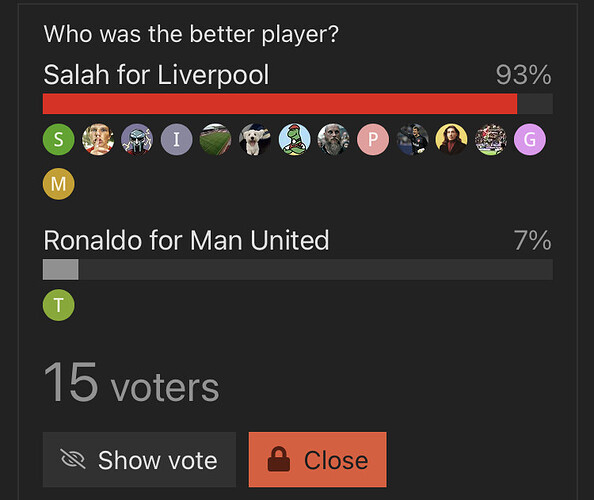Screen dimensions: 594x500
Task: Open the MF DOOM mask avatar profile
Action: (137, 139)
